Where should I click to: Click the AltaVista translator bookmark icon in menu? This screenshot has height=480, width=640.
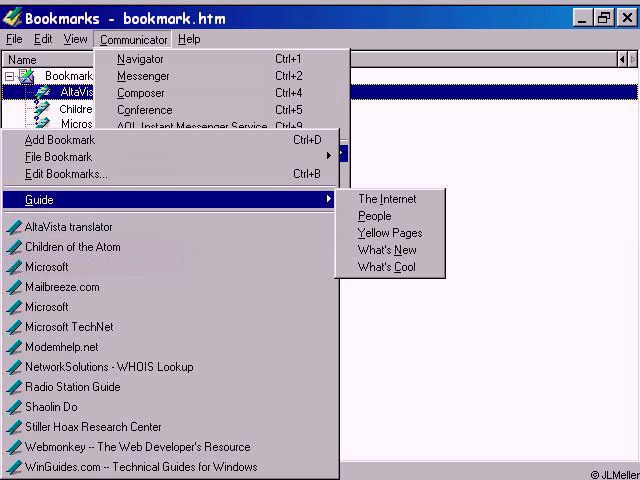(x=14, y=227)
